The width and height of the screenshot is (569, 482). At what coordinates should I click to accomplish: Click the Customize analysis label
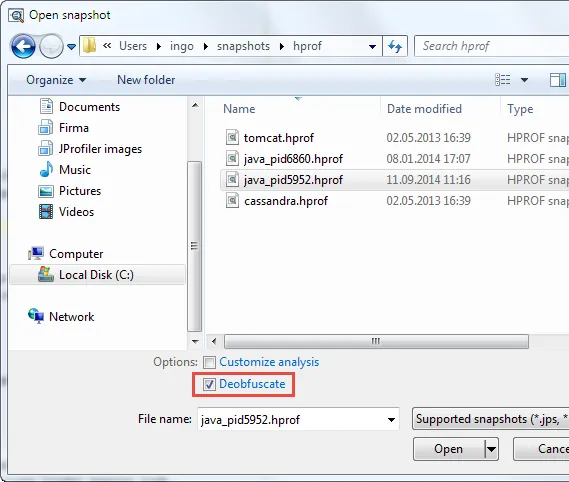(x=269, y=362)
